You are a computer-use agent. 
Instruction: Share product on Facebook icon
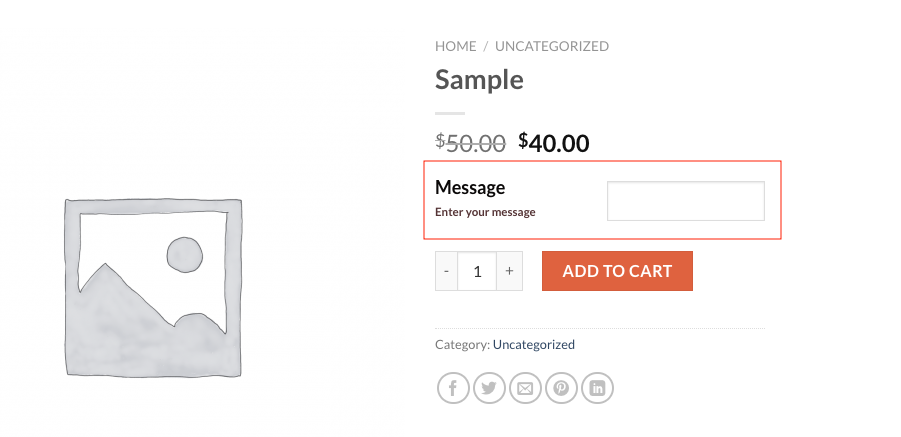[x=453, y=388]
